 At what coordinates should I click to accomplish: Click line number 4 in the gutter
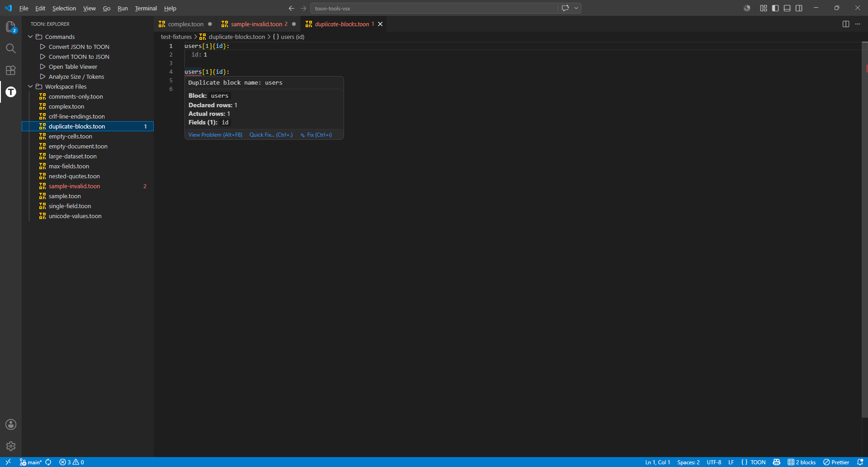point(171,71)
